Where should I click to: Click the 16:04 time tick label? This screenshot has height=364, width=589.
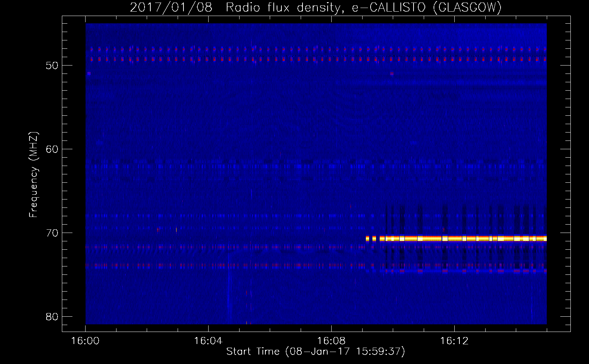[x=208, y=341]
